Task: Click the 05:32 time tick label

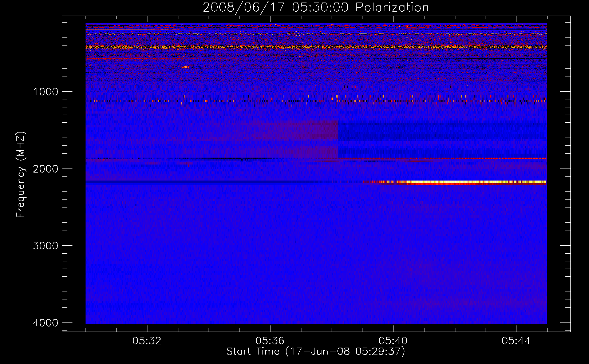Action: pos(147,341)
